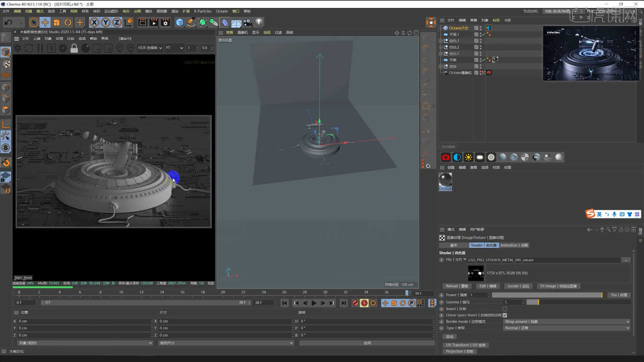Open the Border mode Wrap around dropdown

click(x=567, y=321)
